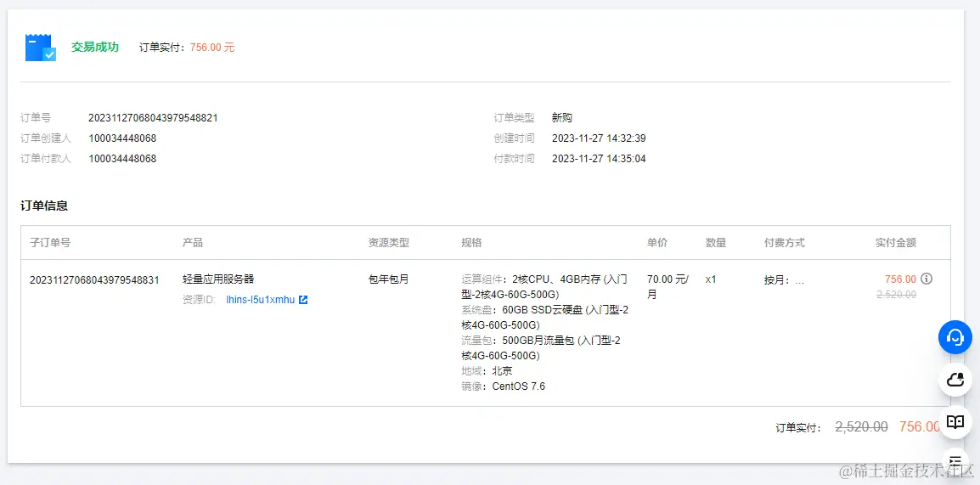Open external link icon next to resource ID
This screenshot has width=980, height=485.
[303, 300]
